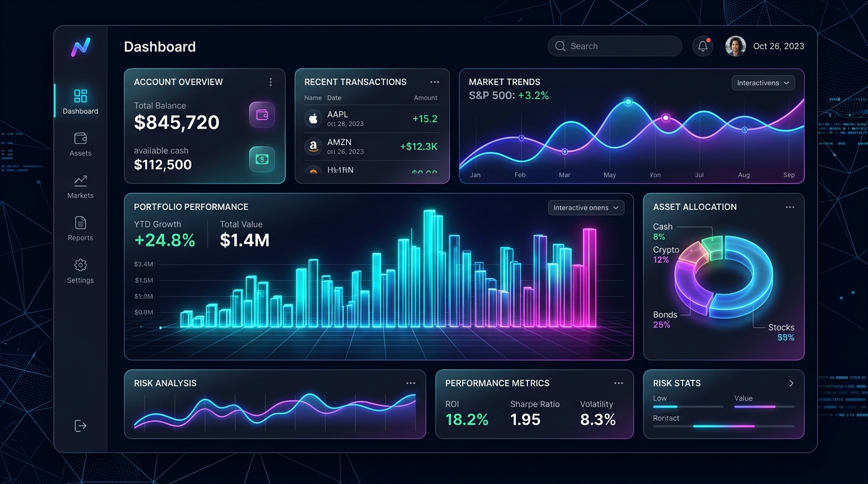
Task: Open Settings from the sidebar
Action: click(x=80, y=271)
